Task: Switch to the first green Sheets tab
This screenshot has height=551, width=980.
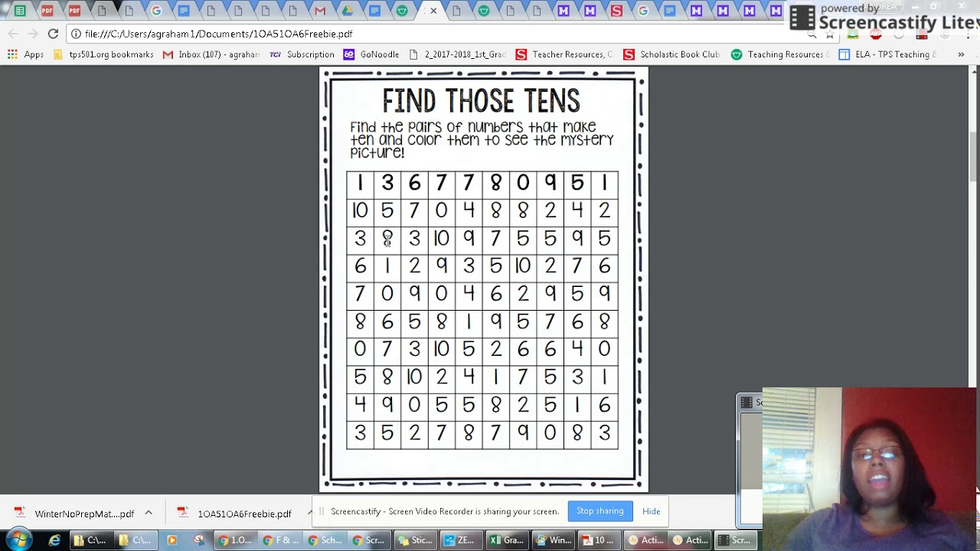Action: click(20, 11)
